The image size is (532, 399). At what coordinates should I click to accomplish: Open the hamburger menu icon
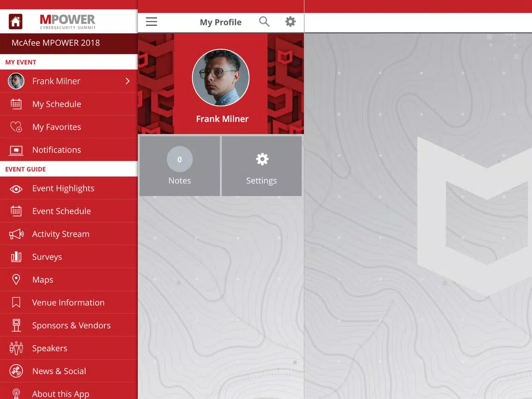pyautogui.click(x=151, y=22)
